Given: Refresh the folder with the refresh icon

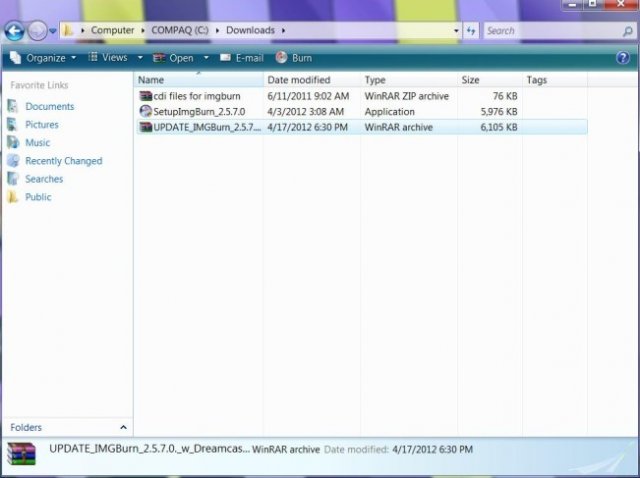Looking at the screenshot, I should 471,31.
